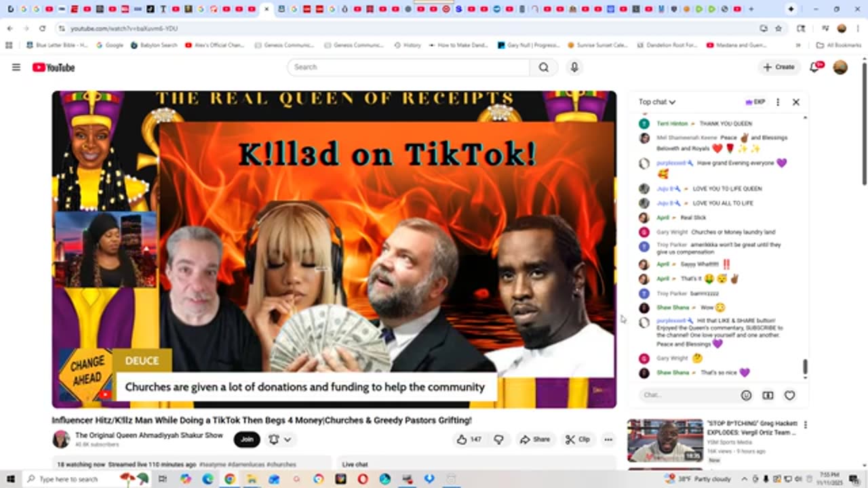Open Chrome icon on the taskbar
868x488 pixels.
(230, 479)
